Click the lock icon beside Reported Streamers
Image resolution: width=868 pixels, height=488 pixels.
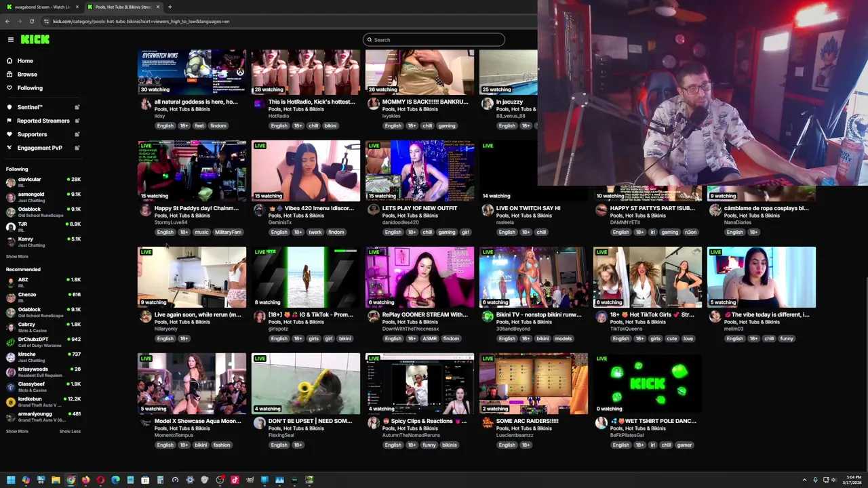77,121
